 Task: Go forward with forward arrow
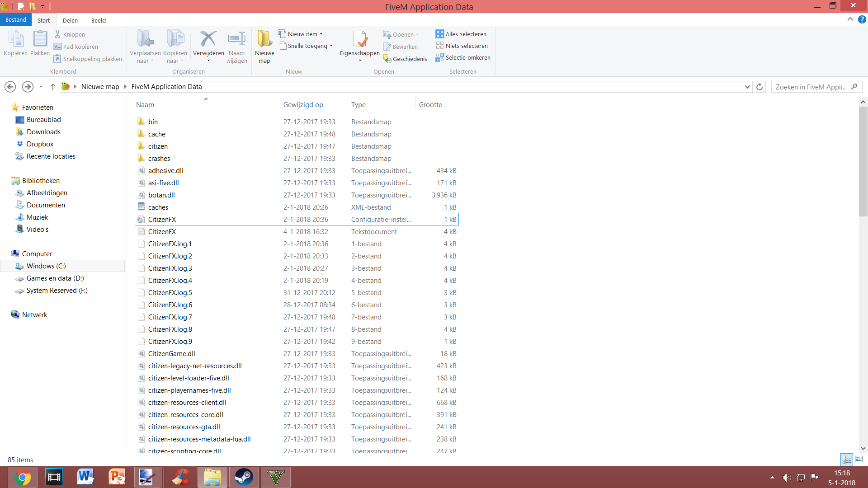coord(28,87)
